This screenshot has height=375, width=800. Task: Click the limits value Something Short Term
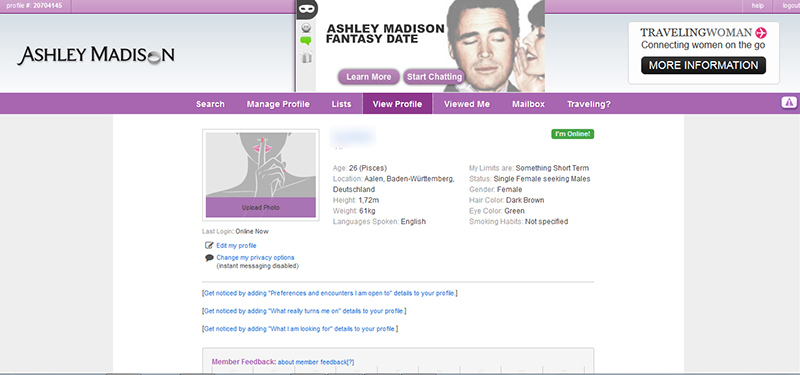tap(552, 168)
